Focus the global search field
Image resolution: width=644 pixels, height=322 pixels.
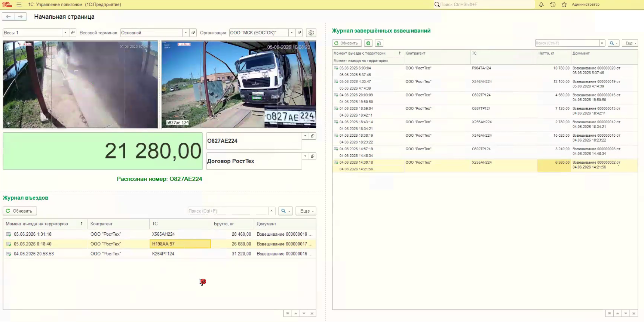pyautogui.click(x=484, y=4)
